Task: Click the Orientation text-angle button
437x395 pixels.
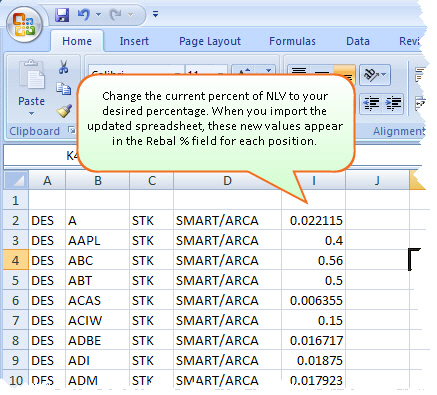Action: [374, 75]
